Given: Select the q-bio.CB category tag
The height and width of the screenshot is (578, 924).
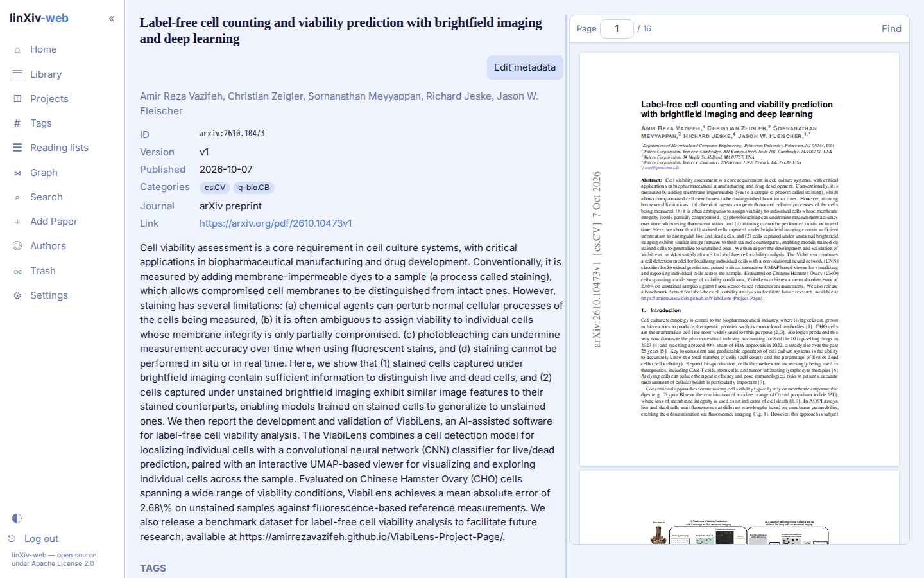Looking at the screenshot, I should (x=253, y=188).
